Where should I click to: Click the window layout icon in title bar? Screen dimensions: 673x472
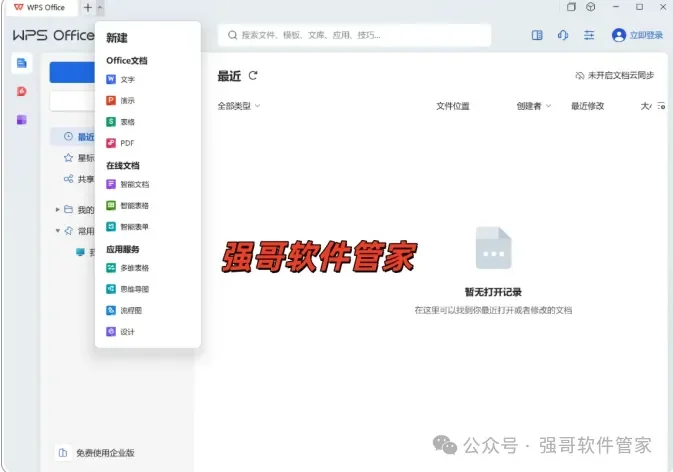point(571,7)
